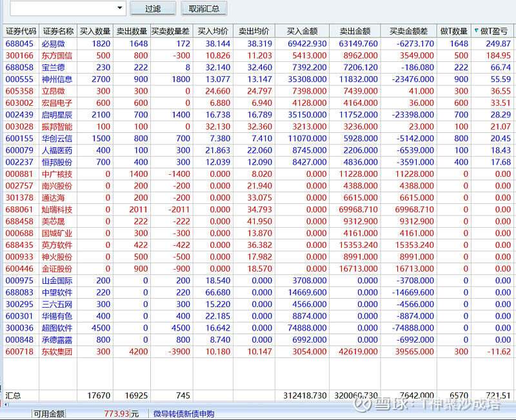
Task: Click the 773.93 available funds value
Action: 117,414
